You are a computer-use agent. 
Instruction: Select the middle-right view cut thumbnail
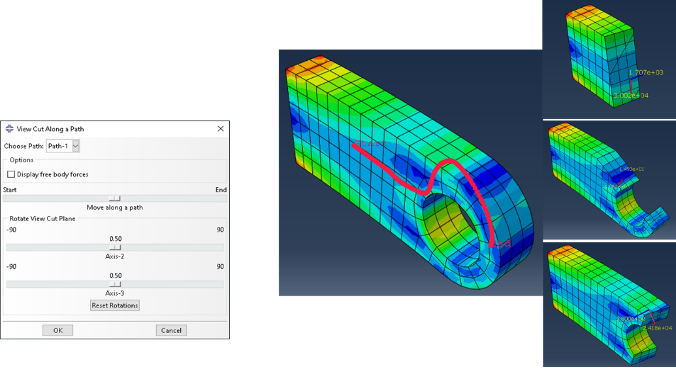pos(609,180)
